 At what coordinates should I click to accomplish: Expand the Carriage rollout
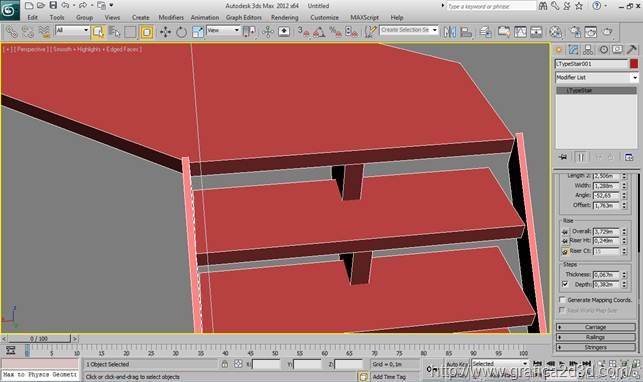595,327
